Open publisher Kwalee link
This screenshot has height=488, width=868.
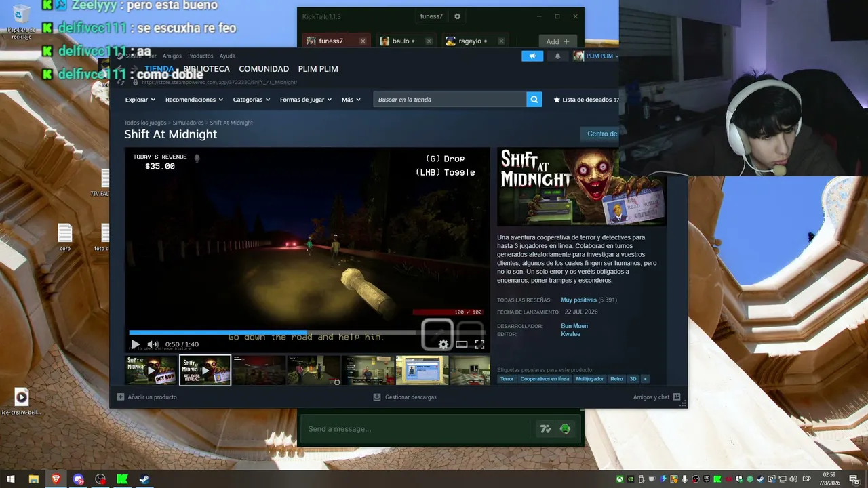[570, 334]
